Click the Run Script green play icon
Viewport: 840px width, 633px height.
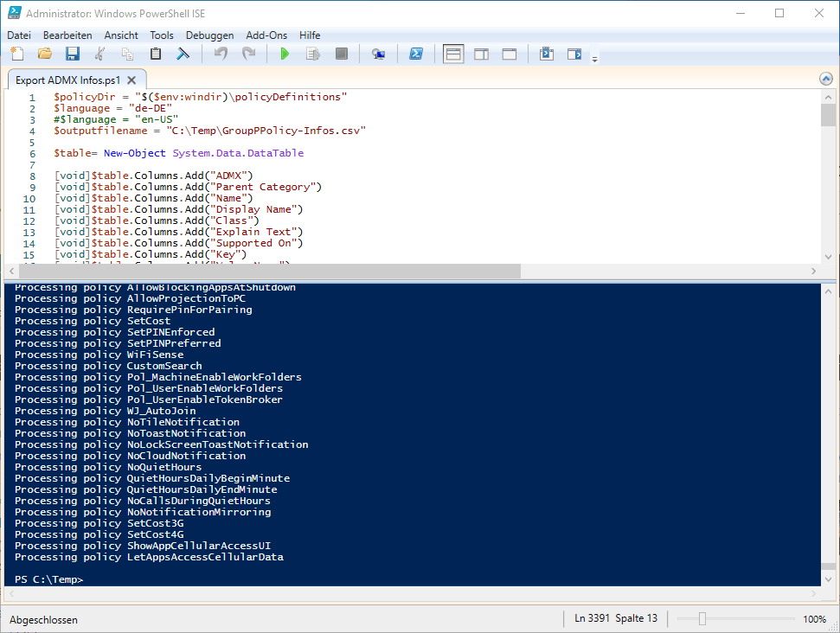(x=285, y=54)
